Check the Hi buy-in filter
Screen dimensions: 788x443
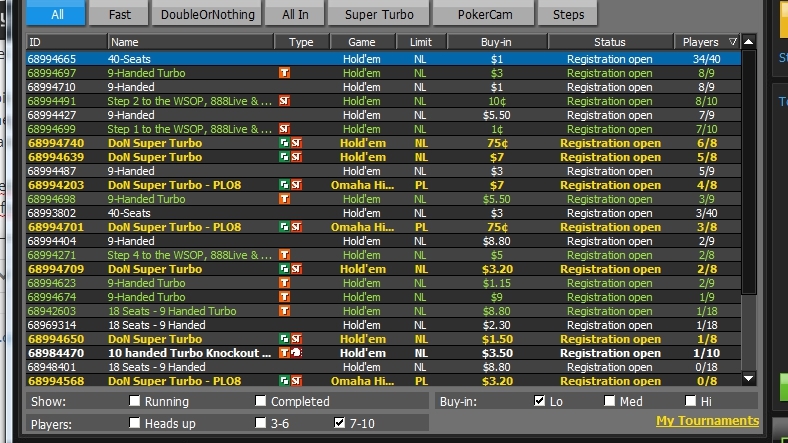(x=691, y=401)
